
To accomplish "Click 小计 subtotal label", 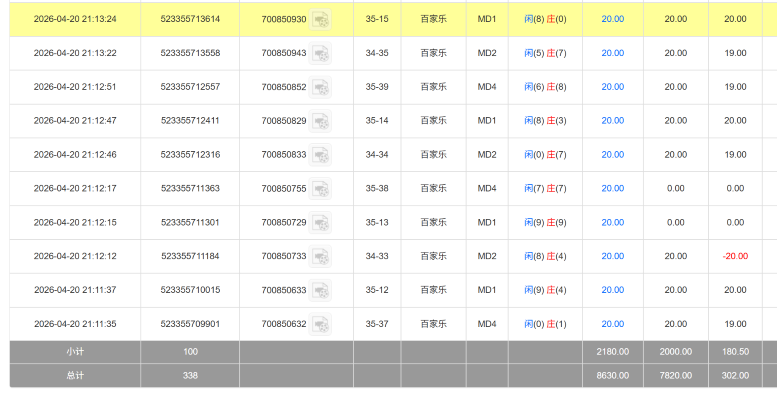I will click(x=75, y=352).
